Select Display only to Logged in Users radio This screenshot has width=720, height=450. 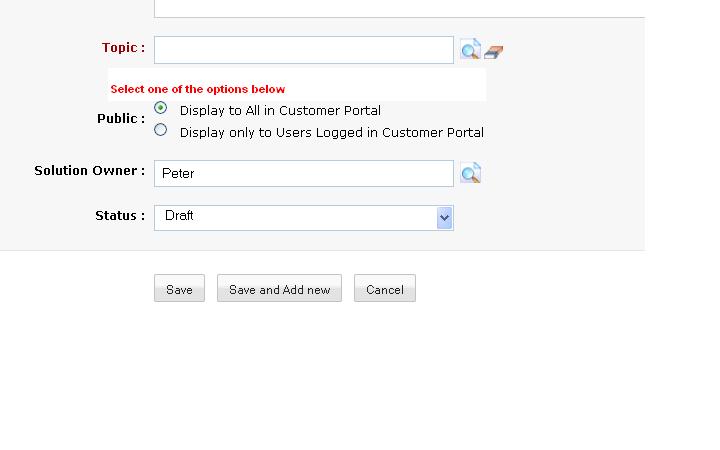pos(160,130)
